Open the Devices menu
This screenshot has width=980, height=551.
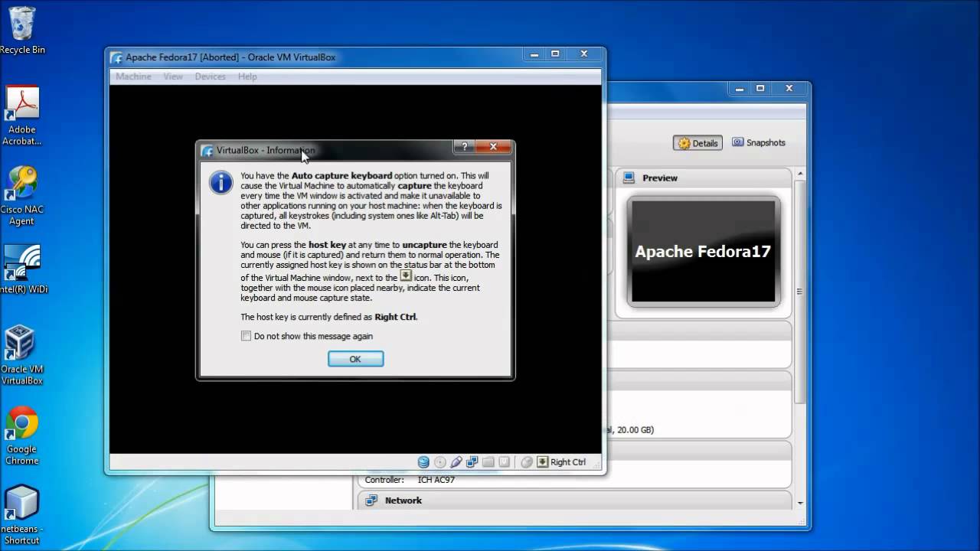click(210, 77)
